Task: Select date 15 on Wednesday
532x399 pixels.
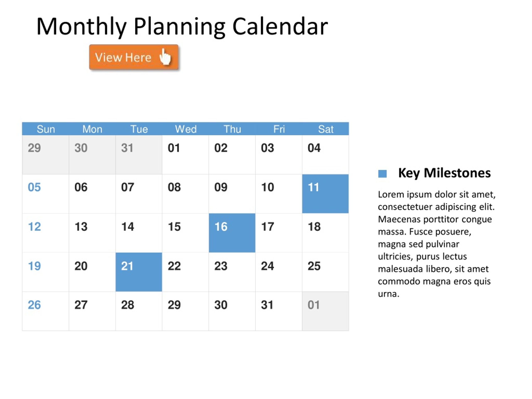Action: (x=185, y=233)
